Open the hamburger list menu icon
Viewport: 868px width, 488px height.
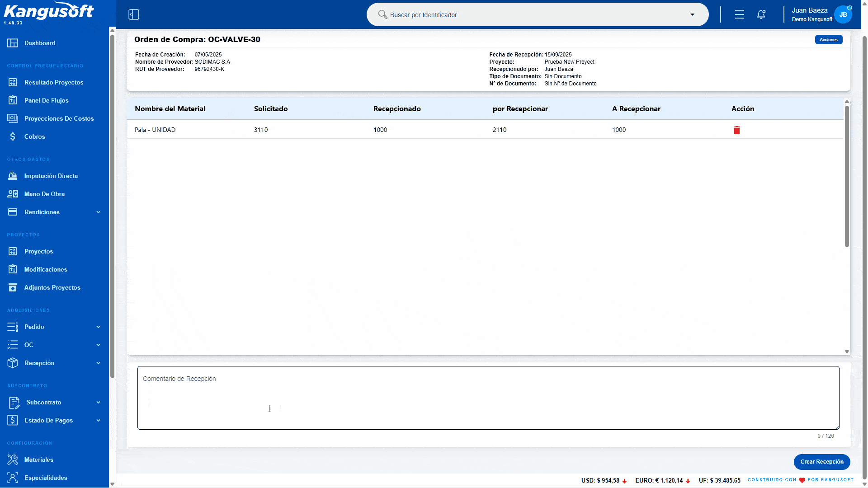740,14
